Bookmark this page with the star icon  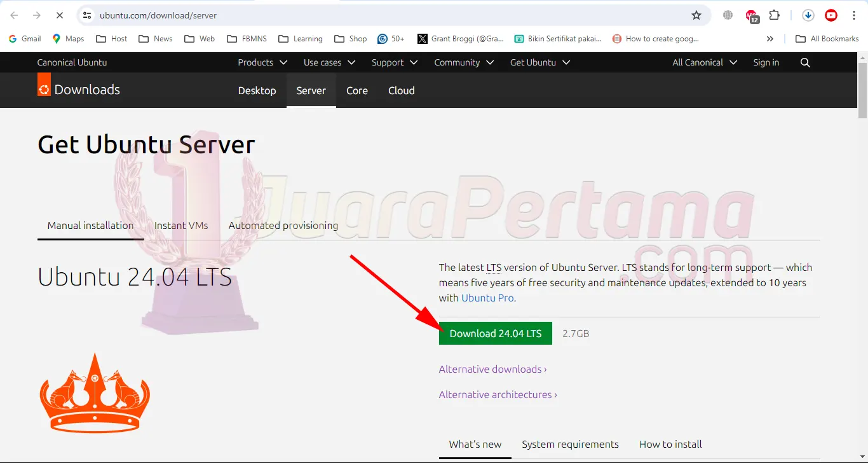tap(696, 15)
